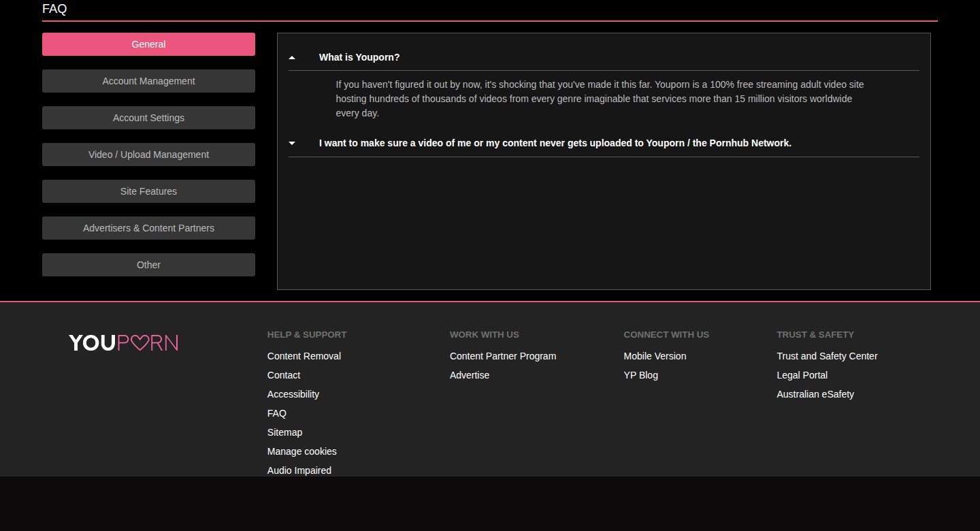Click the question about content never getting uploaded

tap(555, 143)
